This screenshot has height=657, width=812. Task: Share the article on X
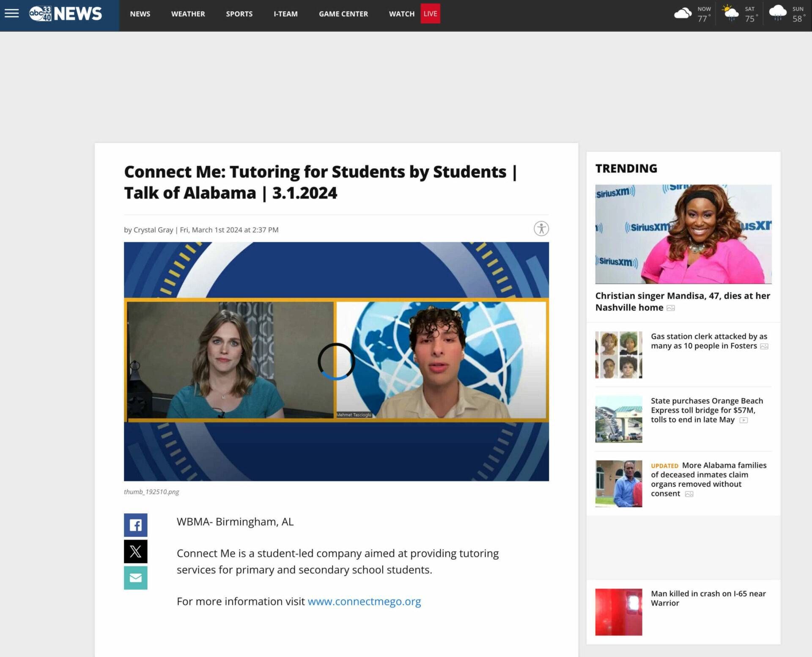coord(135,551)
